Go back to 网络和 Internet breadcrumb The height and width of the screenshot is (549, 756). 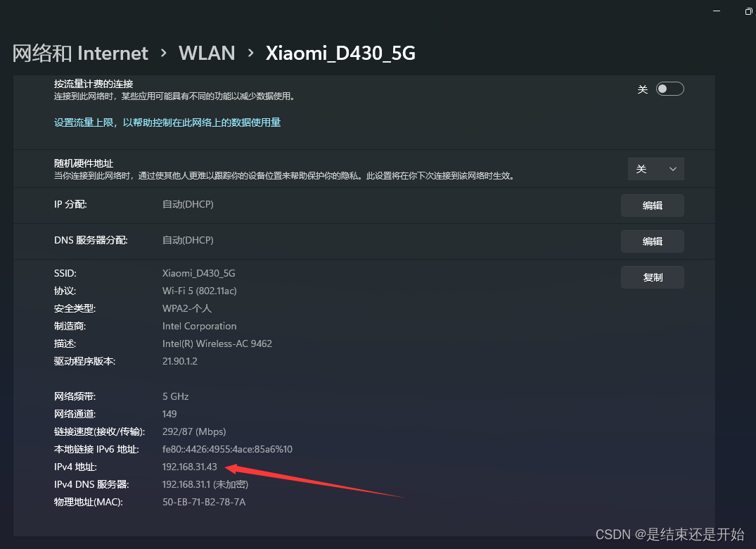80,53
